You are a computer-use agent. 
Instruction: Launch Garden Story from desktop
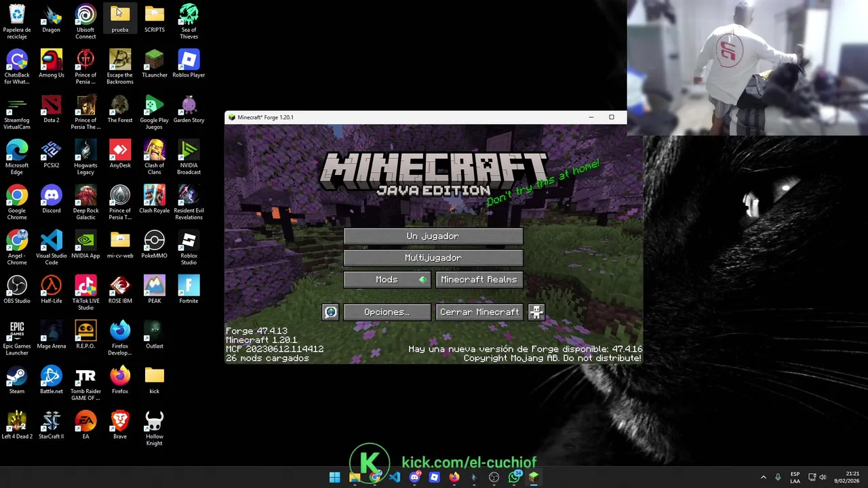pos(189,109)
